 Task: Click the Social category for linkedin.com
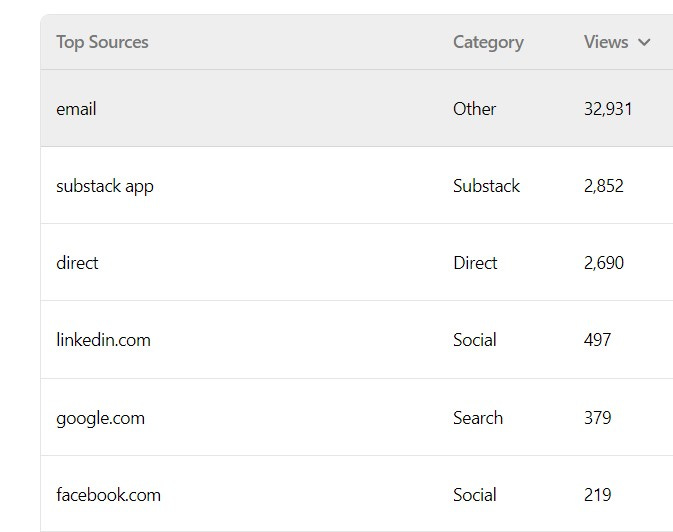(475, 340)
